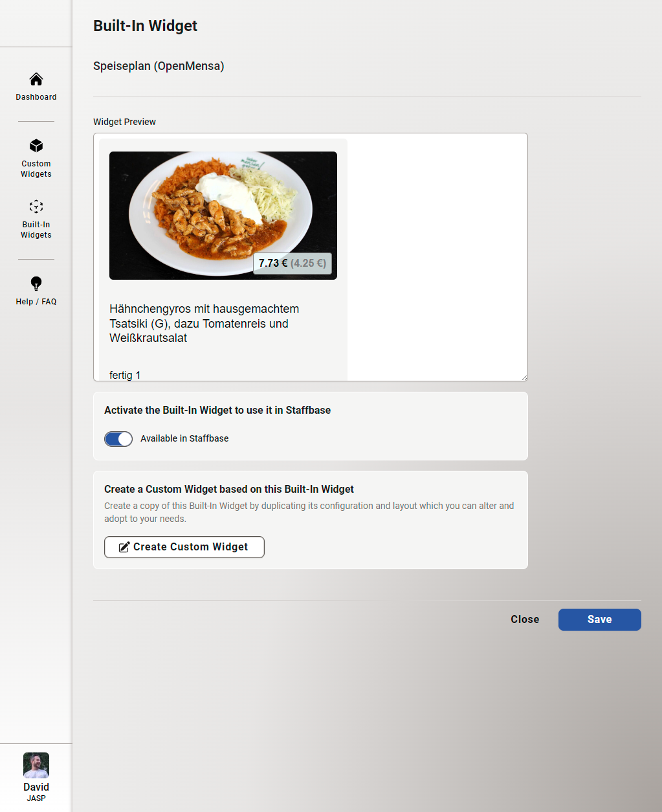Open Help / FAQ via the lightbulb icon
The height and width of the screenshot is (812, 662).
point(36,282)
